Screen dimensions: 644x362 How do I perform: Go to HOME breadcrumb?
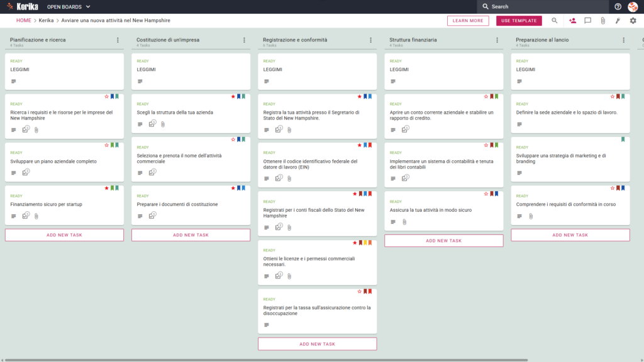point(23,21)
